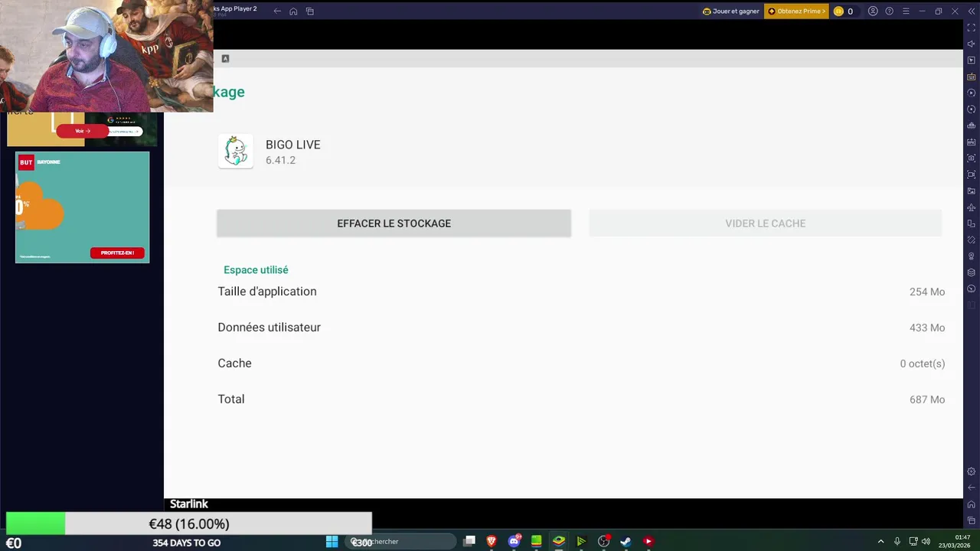Open the multi-instance layers icon in sidebar
This screenshot has width=980, height=551.
[x=972, y=272]
